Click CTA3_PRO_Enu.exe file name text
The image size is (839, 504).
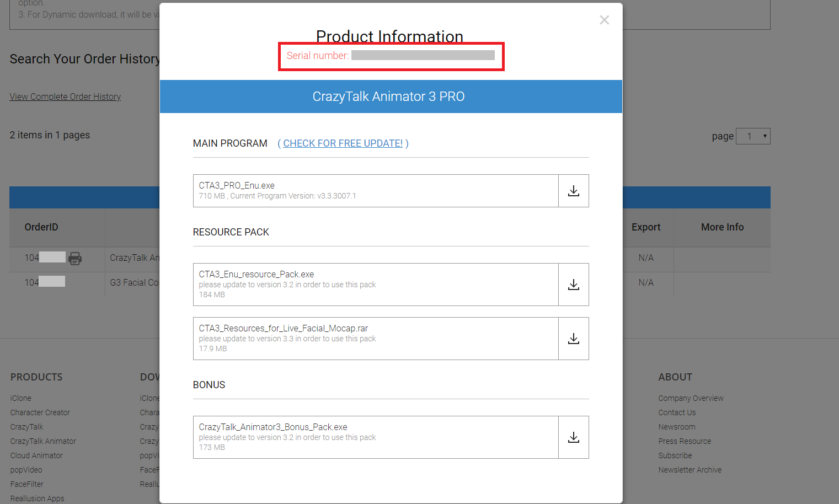[x=237, y=186]
